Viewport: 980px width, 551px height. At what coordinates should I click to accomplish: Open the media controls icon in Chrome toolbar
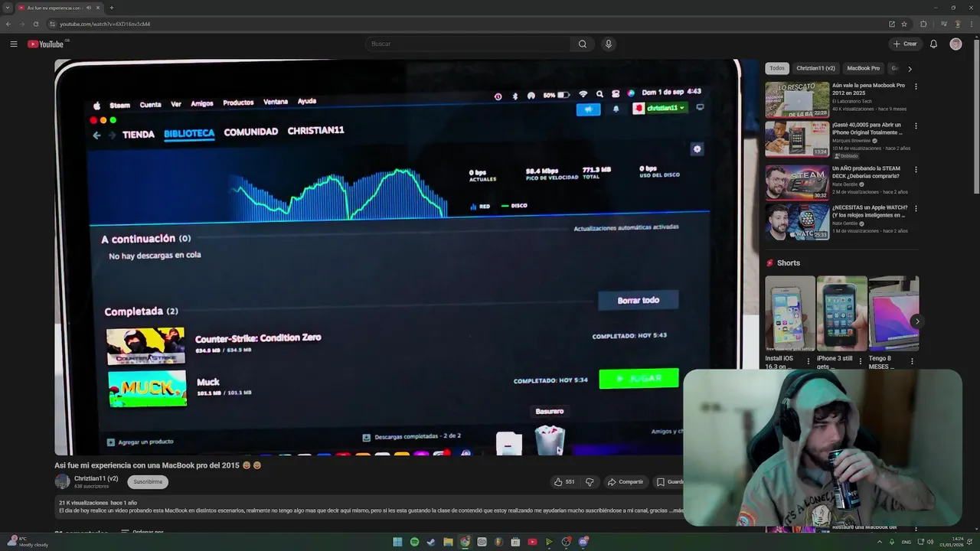(943, 24)
